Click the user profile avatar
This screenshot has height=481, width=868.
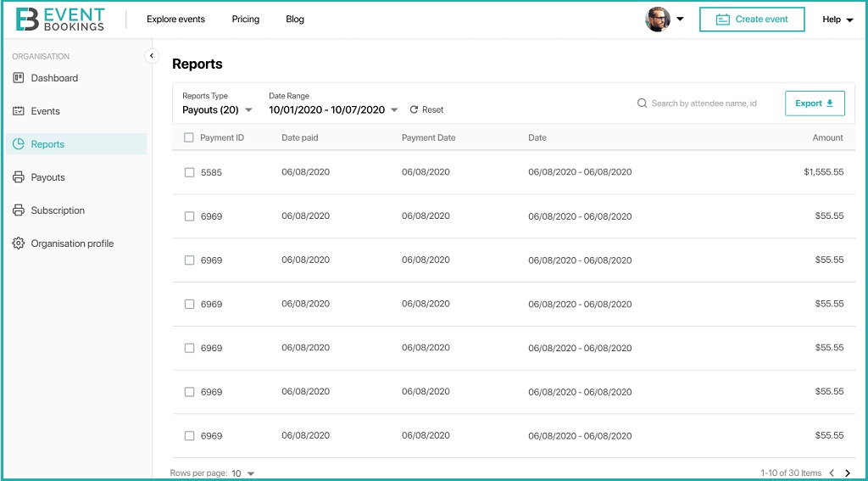(658, 20)
